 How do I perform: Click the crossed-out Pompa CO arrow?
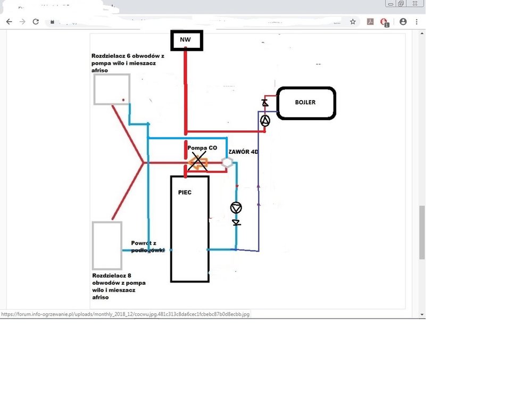tap(197, 162)
